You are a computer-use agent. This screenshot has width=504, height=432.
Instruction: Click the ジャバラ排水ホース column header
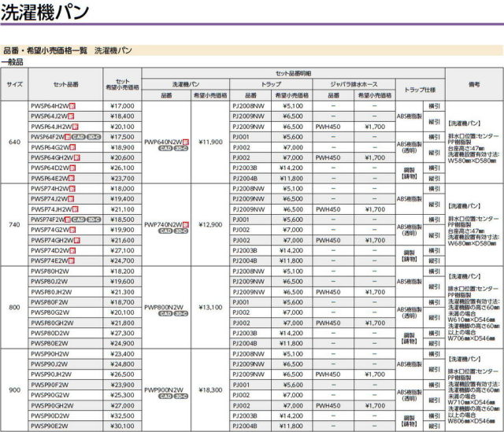click(x=354, y=84)
